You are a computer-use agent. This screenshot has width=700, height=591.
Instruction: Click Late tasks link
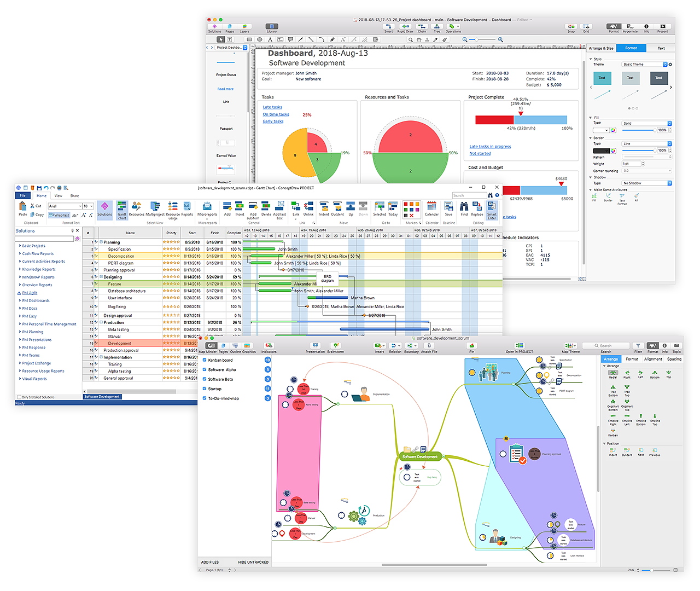point(272,107)
